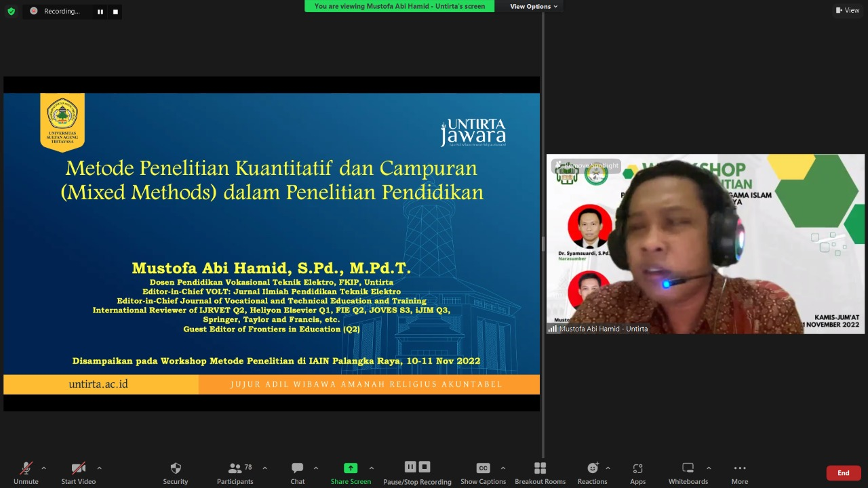Viewport: 868px width, 488px height.
Task: Click the slide title Metode Penelitian Kuantitatif
Action: click(271, 180)
